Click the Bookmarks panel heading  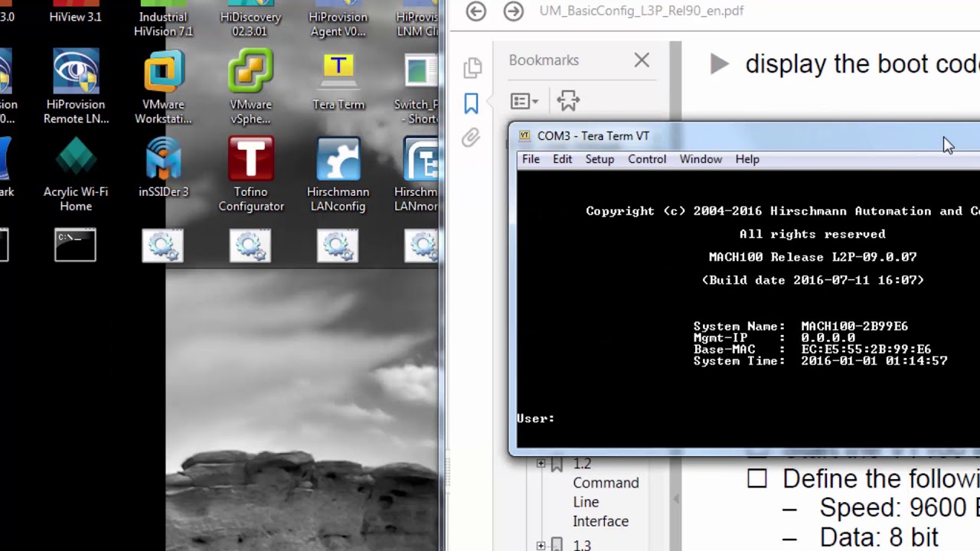(x=544, y=60)
